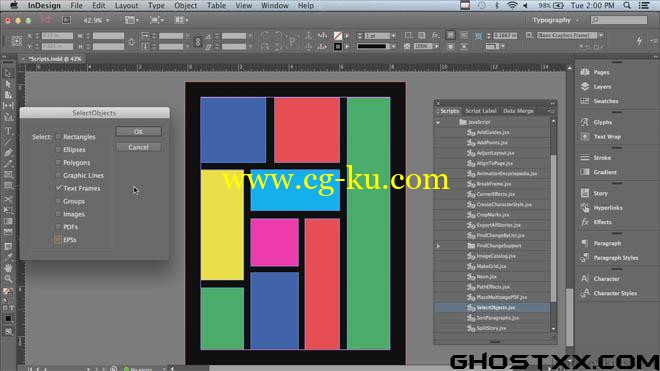Screen dimensions: 660x371
Task: Select the AddGuides.jsx script
Action: 492,132
